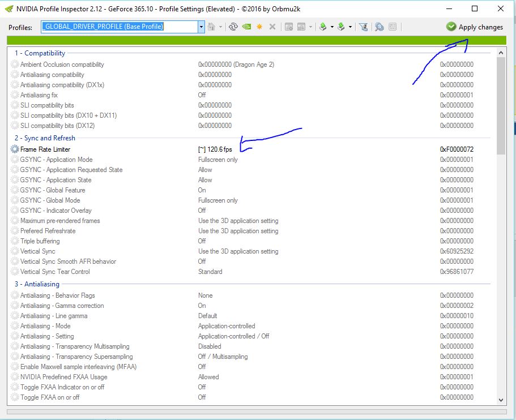Click the magnifier scan profiles icon
Viewport: 516px width, 420px height.
[x=379, y=27]
